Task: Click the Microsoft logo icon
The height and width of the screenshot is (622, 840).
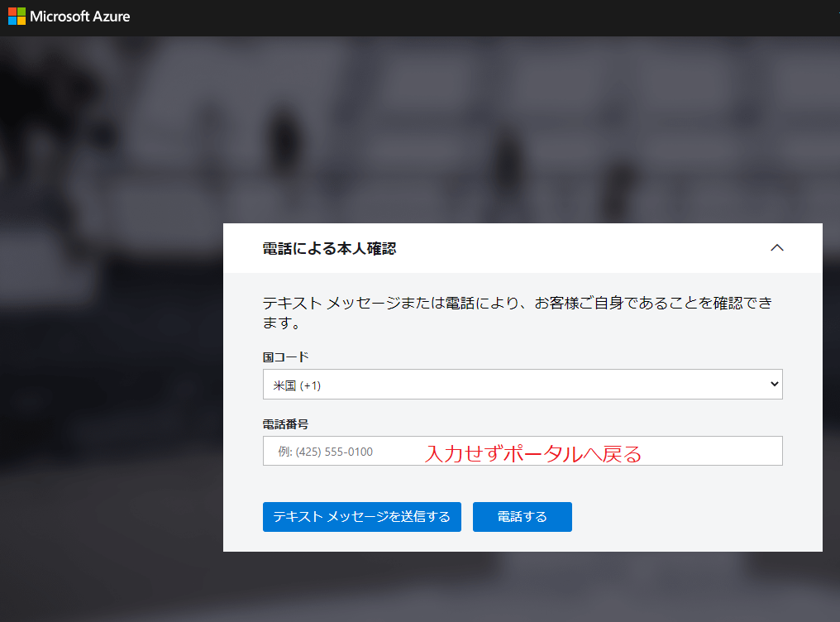Action: (x=17, y=16)
